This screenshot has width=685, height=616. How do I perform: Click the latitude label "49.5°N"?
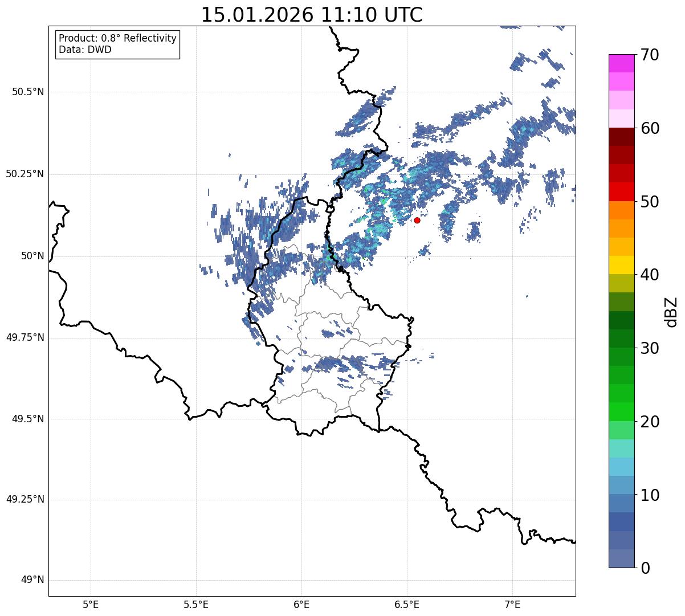pos(28,419)
